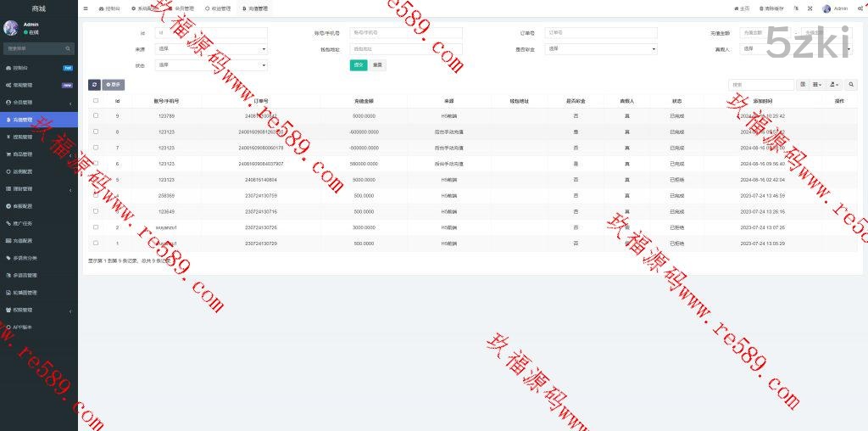Click the sidebar Admin profile avatar
Image resolution: width=868 pixels, height=431 pixels.
pyautogui.click(x=10, y=28)
